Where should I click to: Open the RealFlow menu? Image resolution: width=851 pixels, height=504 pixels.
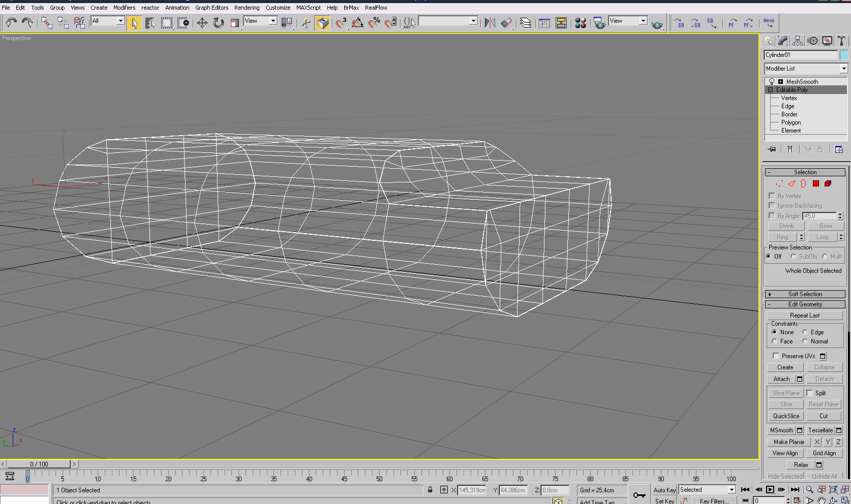(x=376, y=8)
